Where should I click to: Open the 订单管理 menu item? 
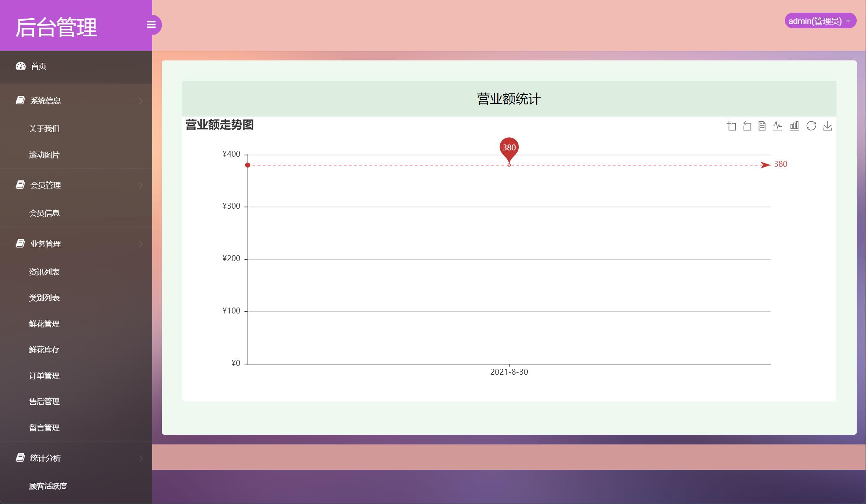44,376
